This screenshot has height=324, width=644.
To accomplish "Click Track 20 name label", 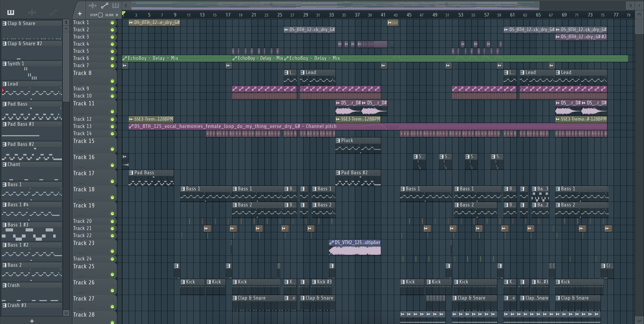I will pos(82,221).
